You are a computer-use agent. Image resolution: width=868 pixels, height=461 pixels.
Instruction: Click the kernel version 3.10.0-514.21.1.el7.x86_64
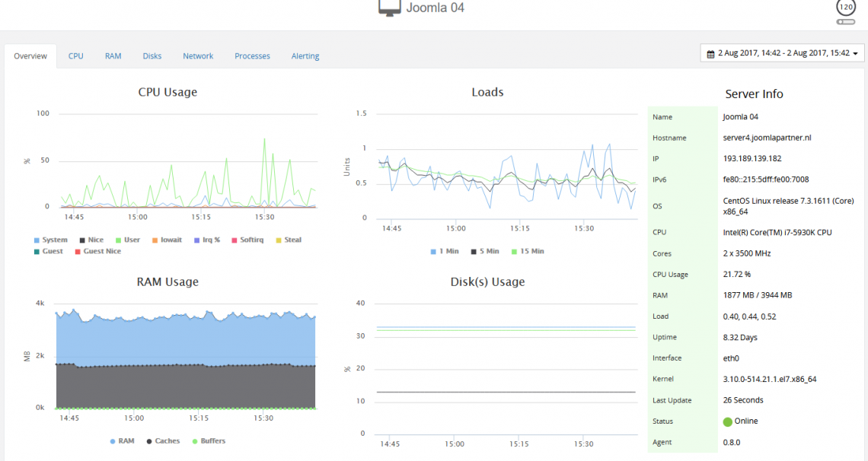770,379
